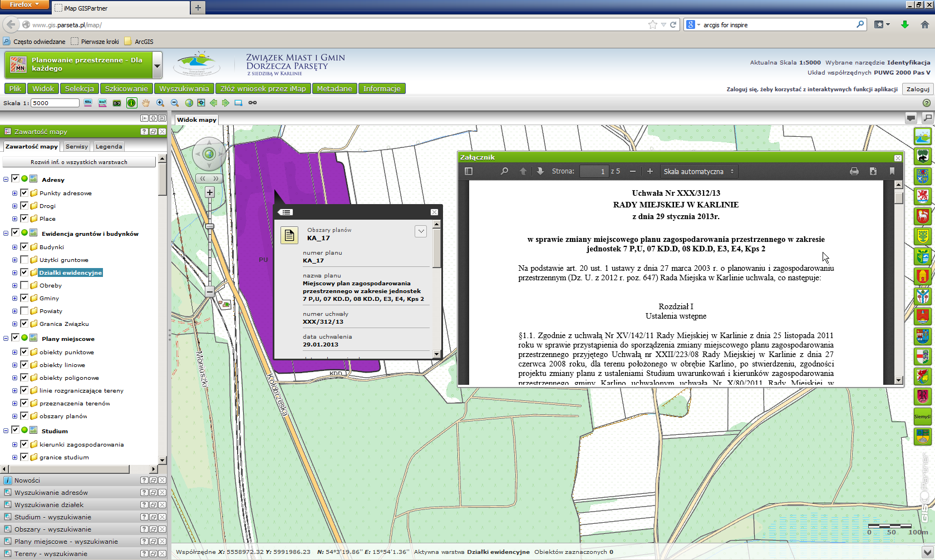The height and width of the screenshot is (560, 935).
Task: Collapse the Adresy layer group
Action: click(x=6, y=180)
